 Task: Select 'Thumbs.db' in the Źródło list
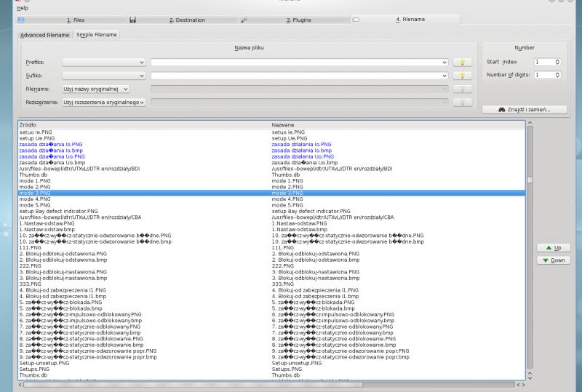(x=34, y=175)
